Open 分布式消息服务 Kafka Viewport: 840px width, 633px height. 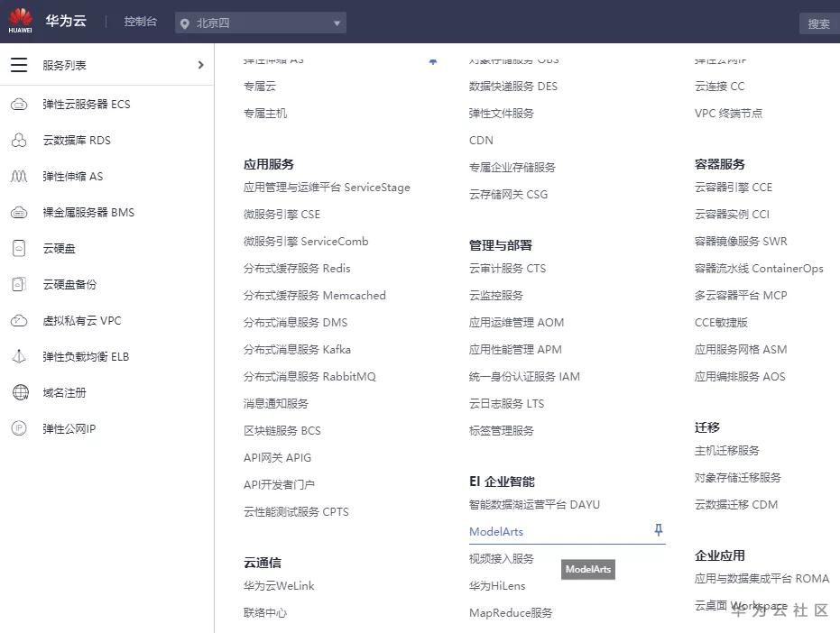tap(298, 350)
